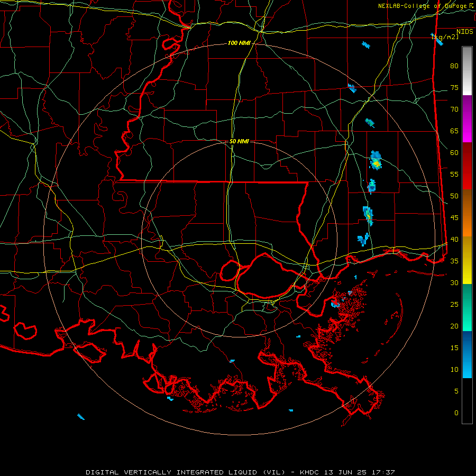The width and height of the screenshot is (476, 476).
Task: Click the red segment of the color bar
Action: pyautogui.click(x=467, y=166)
